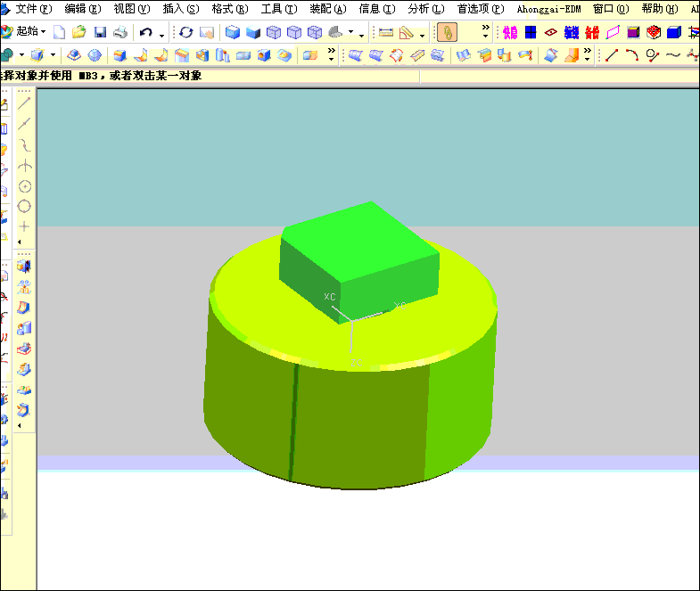The width and height of the screenshot is (700, 591).
Task: Click the red-outlined pocket mold icon left toolbar
Action: 24,349
